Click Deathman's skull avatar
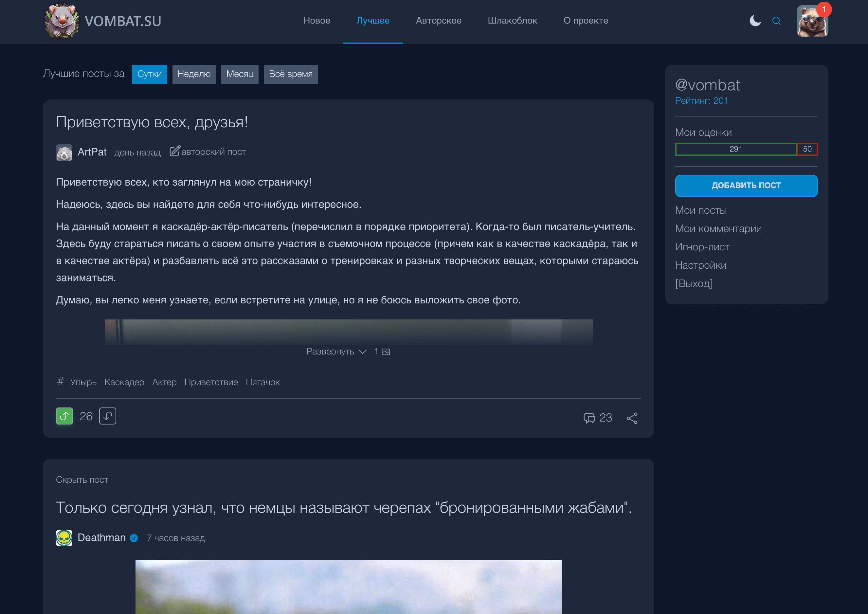Screen dimensions: 868x614 tap(64, 538)
